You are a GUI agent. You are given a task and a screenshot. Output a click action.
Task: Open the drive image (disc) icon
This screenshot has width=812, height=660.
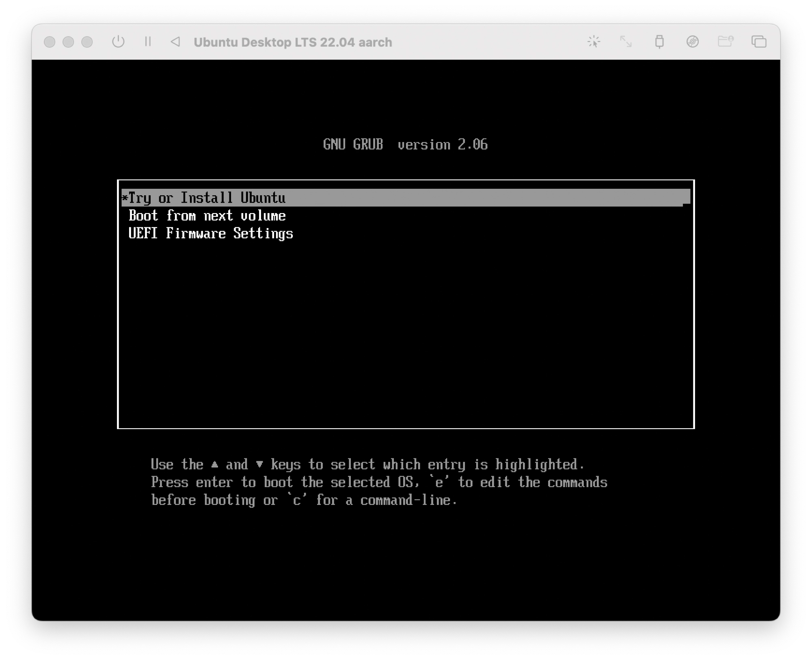(692, 41)
